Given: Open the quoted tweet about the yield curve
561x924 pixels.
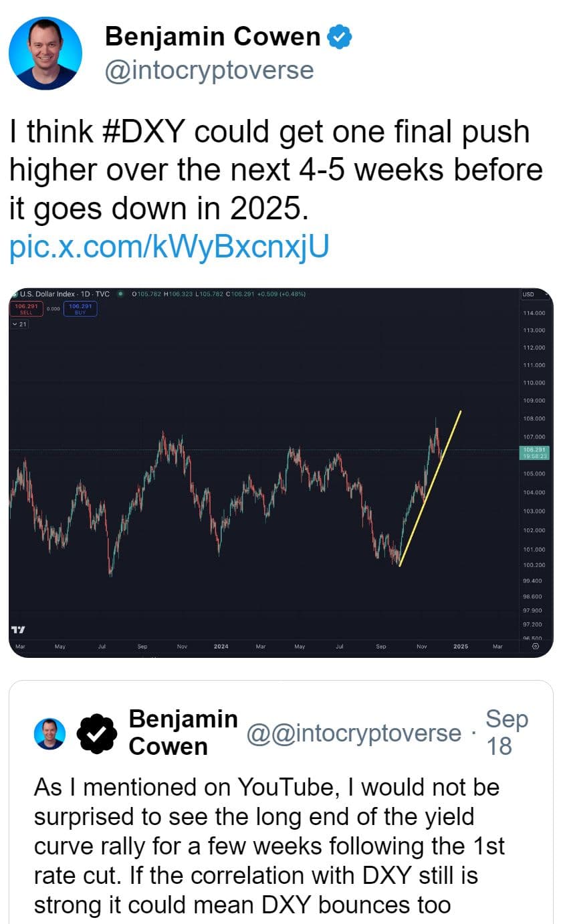Looking at the screenshot, I should (280, 802).
